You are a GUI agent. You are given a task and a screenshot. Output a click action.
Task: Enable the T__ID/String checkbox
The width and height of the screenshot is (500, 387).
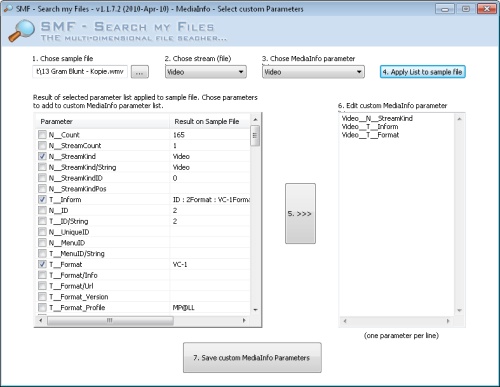pyautogui.click(x=42, y=221)
